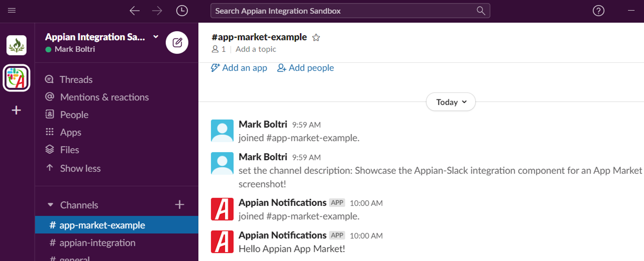Image resolution: width=644 pixels, height=261 pixels.
Task: Star the #app-market-example channel
Action: pos(316,38)
